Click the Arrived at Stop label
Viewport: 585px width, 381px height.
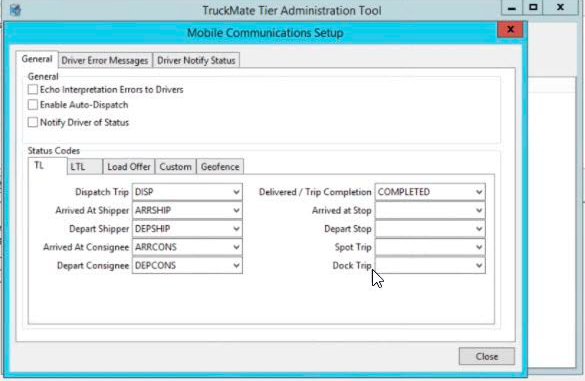click(x=342, y=210)
